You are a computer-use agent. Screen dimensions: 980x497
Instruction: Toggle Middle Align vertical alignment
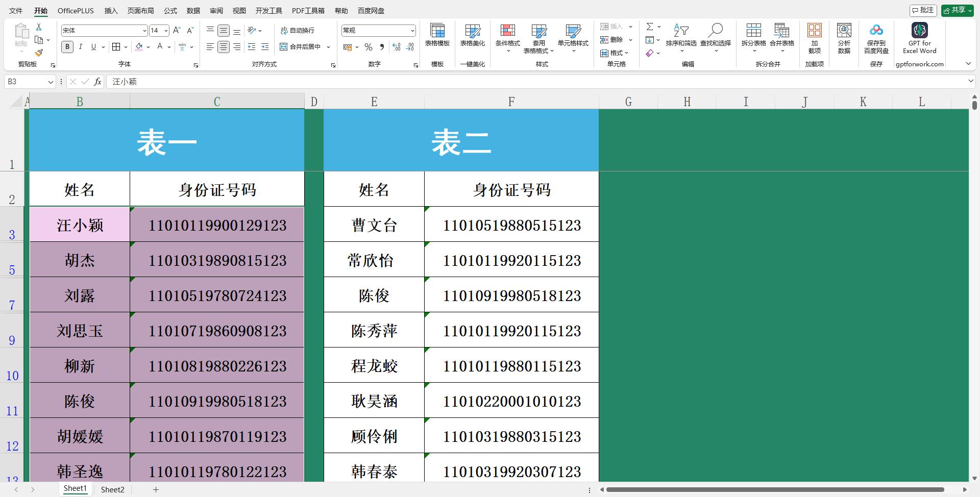click(224, 31)
